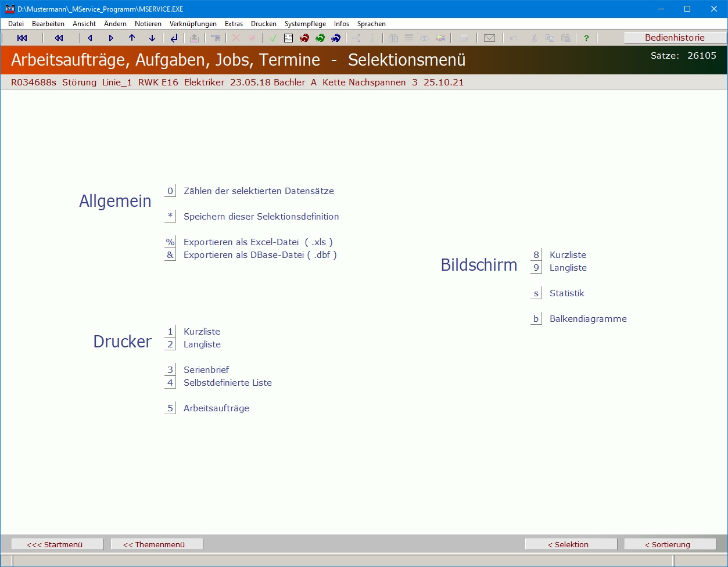Click the single right triangle arrow
Screen dimensions: 728x567
tap(111, 38)
